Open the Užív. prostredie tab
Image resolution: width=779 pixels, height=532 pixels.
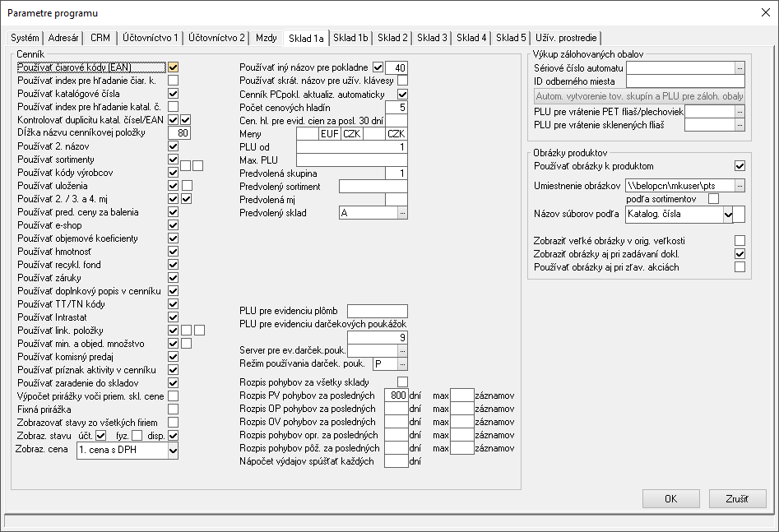coord(567,38)
